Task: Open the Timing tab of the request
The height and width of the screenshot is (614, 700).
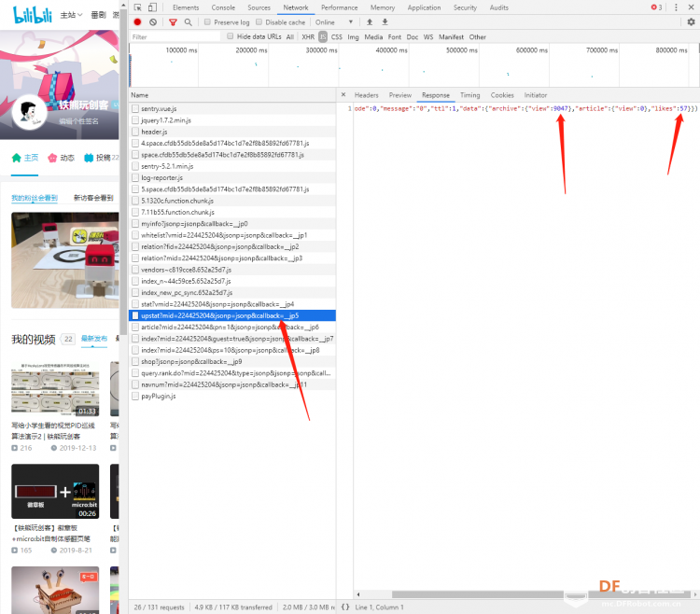Action: tap(470, 95)
